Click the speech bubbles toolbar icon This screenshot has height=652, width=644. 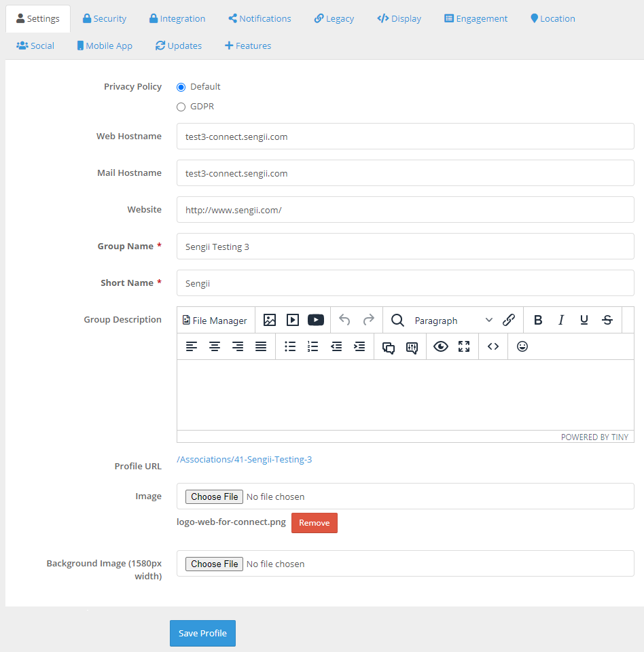coord(389,347)
